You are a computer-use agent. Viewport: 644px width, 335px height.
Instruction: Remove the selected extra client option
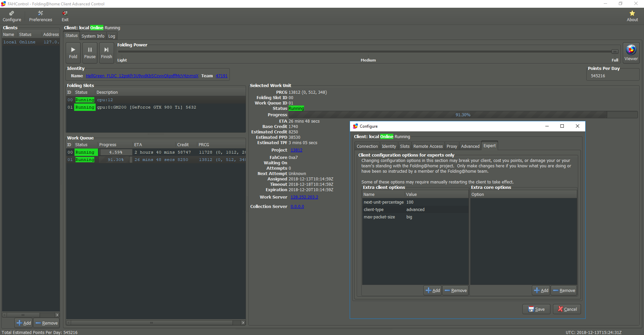pos(455,290)
